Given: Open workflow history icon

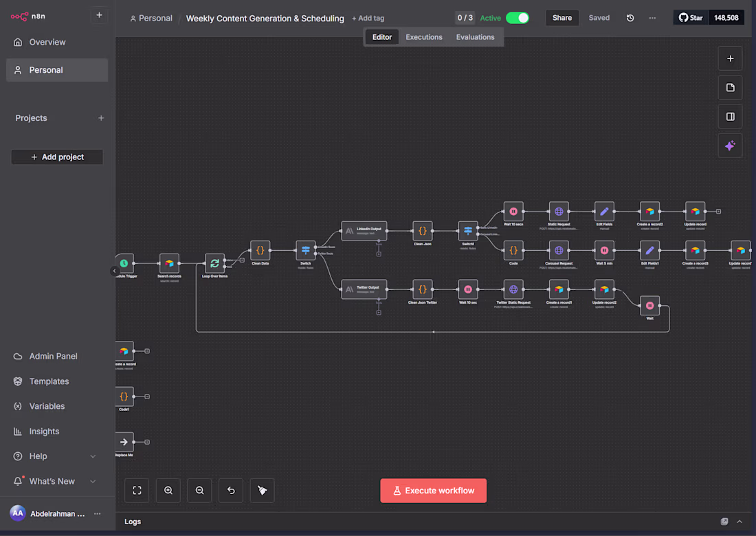Looking at the screenshot, I should tap(630, 18).
